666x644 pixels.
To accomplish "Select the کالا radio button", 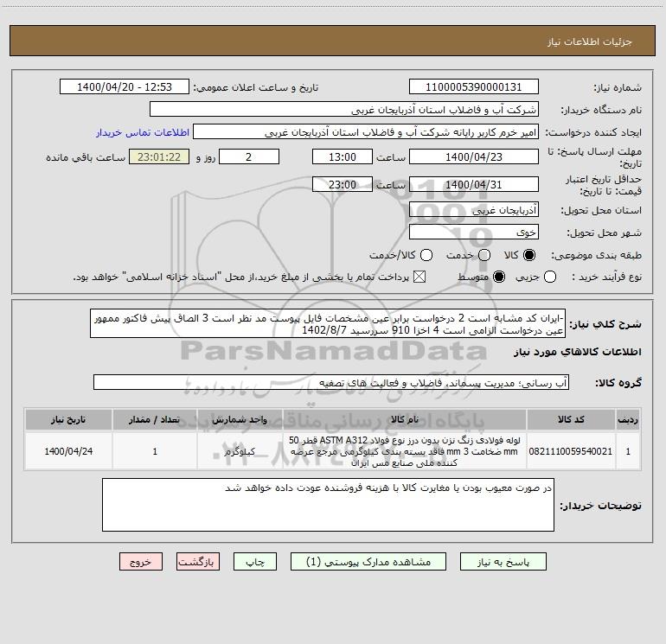I will tap(529, 255).
